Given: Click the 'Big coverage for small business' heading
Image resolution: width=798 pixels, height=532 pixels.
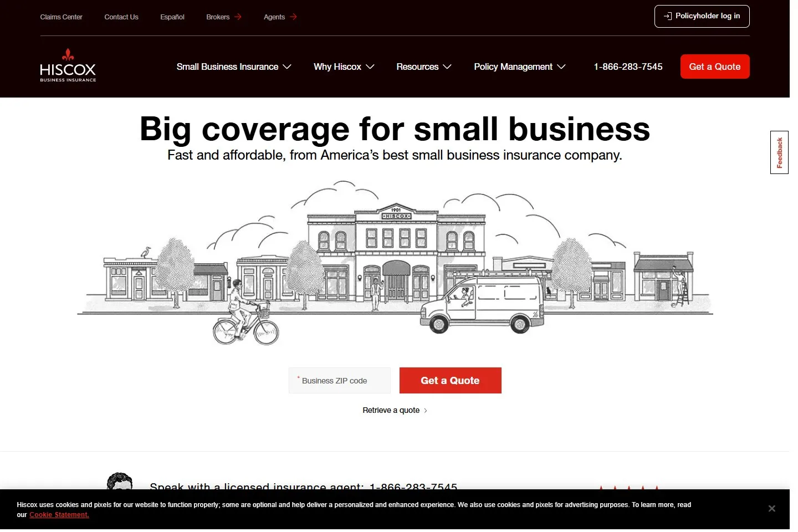Looking at the screenshot, I should click(x=395, y=129).
